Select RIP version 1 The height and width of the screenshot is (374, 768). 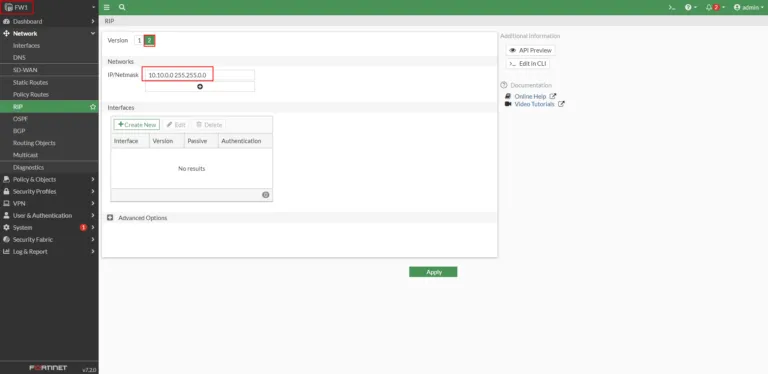[140, 41]
